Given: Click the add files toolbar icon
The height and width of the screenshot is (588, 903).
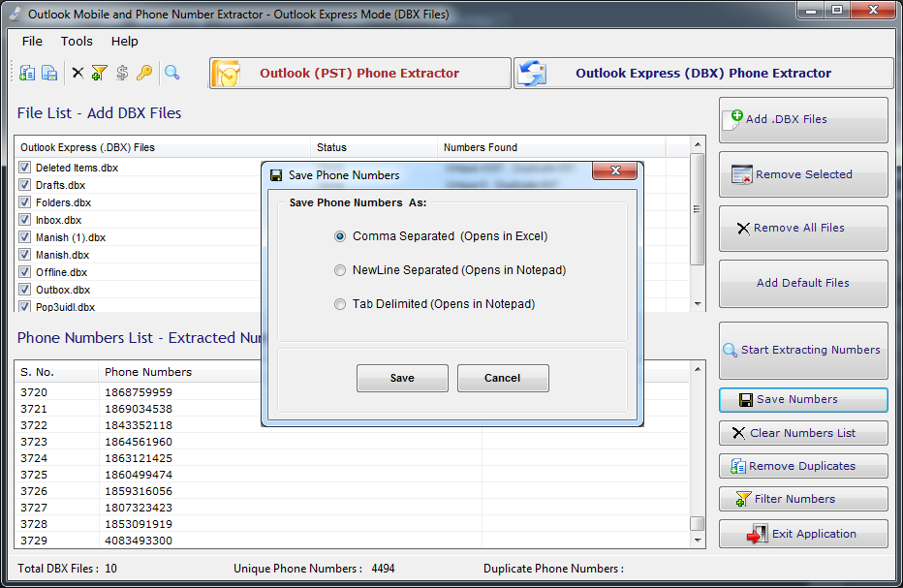Looking at the screenshot, I should click(x=26, y=73).
